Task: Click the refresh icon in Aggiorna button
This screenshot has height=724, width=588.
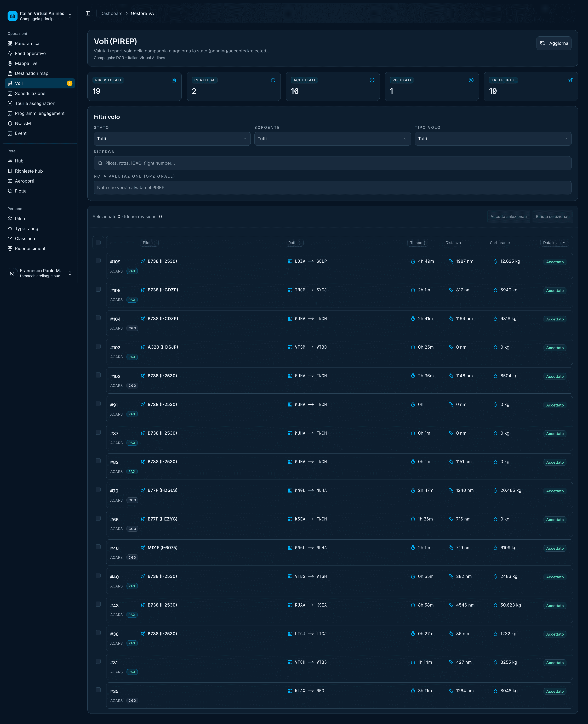Action: 542,43
